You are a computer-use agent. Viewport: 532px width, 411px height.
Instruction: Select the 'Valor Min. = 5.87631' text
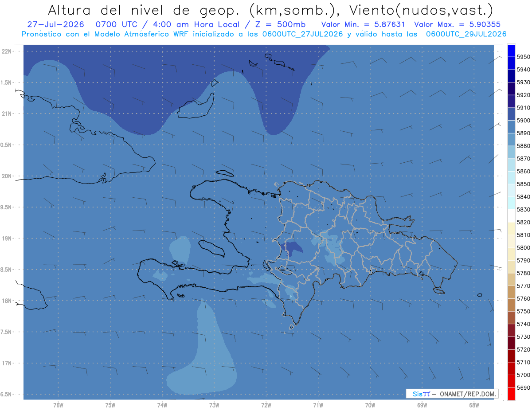363,24
